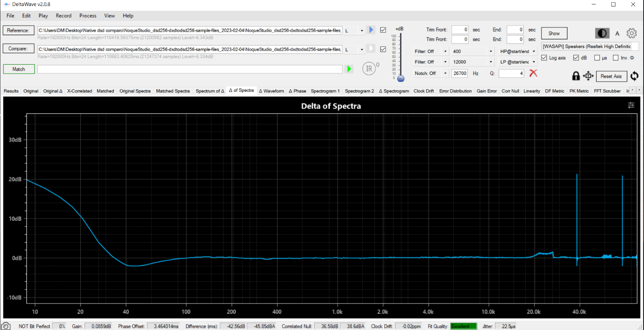Click the reference file path field
Viewport: 644px width, 330px height.
190,31
